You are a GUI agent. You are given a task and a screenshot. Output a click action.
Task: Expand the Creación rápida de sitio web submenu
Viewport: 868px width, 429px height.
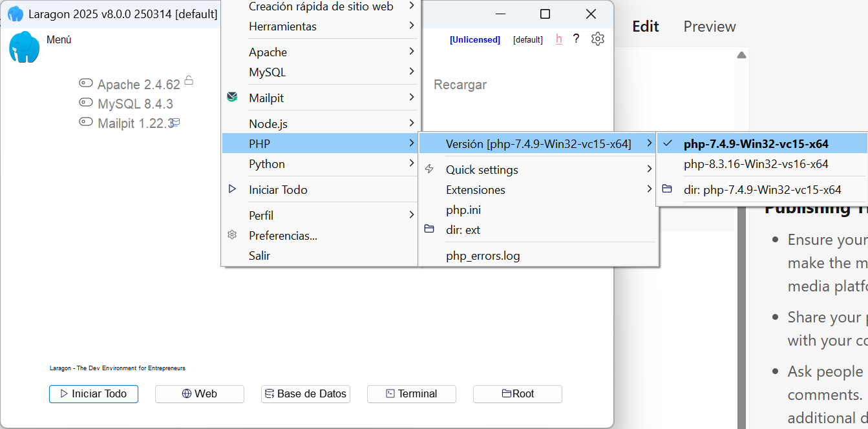tap(321, 6)
